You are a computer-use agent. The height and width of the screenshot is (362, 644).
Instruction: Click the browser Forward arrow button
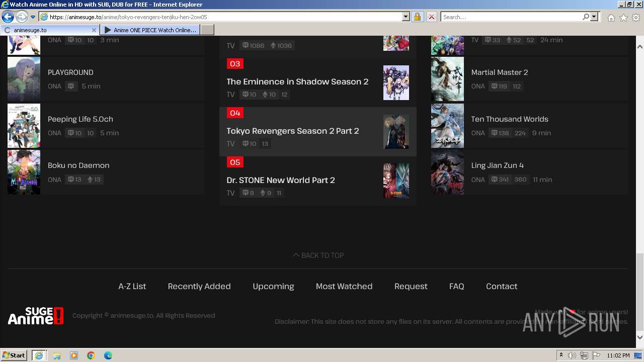click(22, 17)
